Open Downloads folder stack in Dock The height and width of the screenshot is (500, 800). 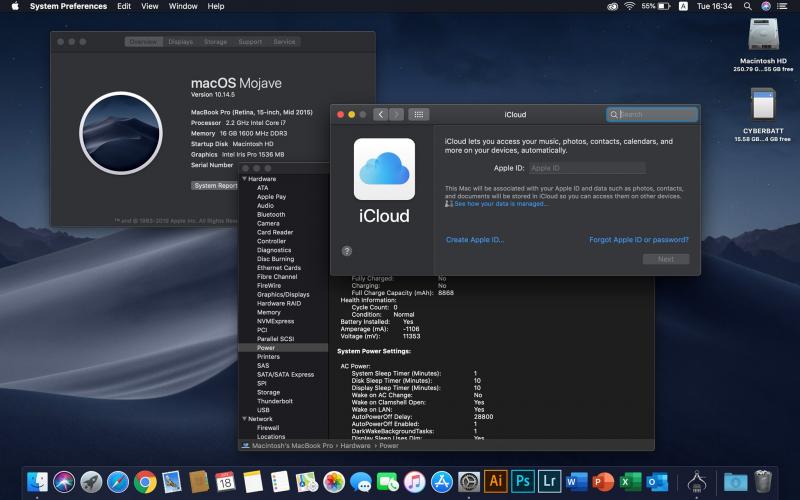pos(735,482)
